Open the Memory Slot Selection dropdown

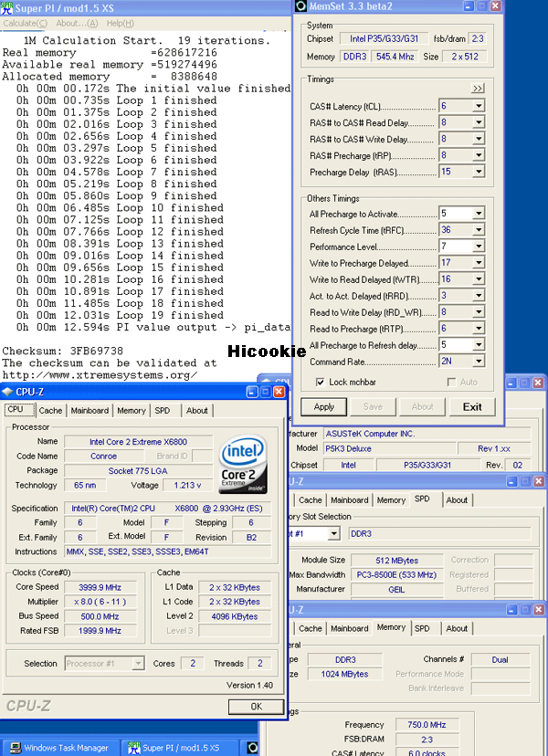(x=333, y=534)
